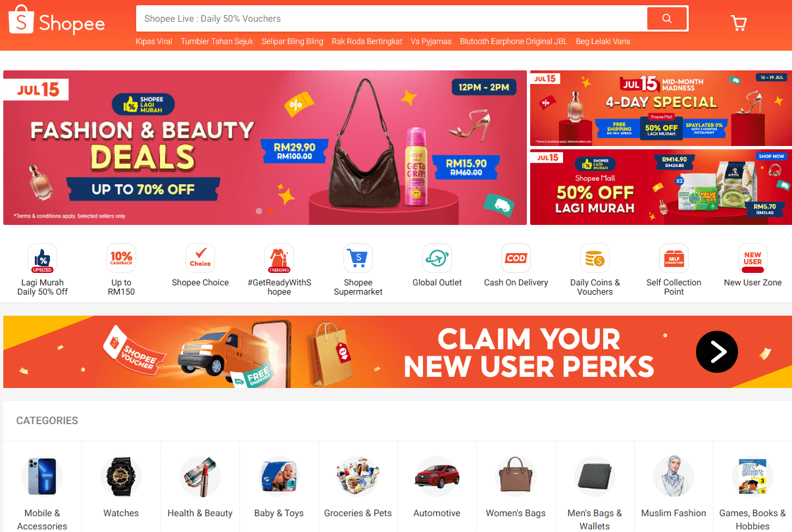The image size is (792, 532).
Task: Select the second carousel dot on banner
Action: [x=270, y=211]
